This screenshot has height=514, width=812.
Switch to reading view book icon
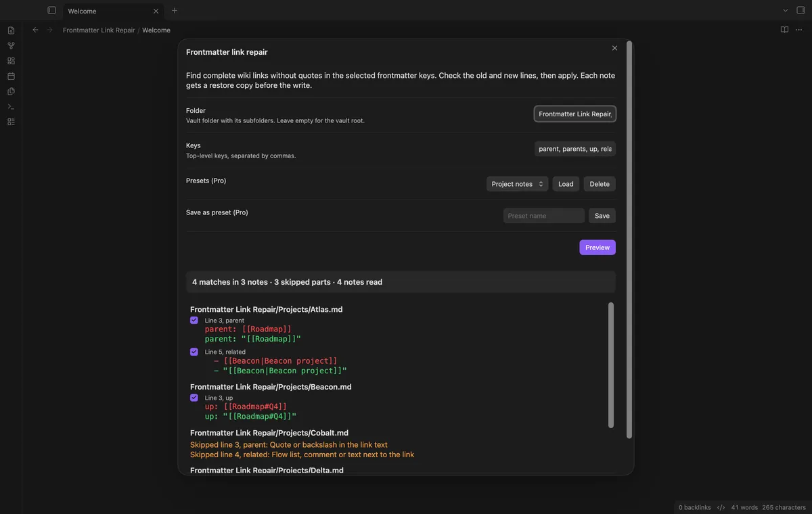pos(784,30)
